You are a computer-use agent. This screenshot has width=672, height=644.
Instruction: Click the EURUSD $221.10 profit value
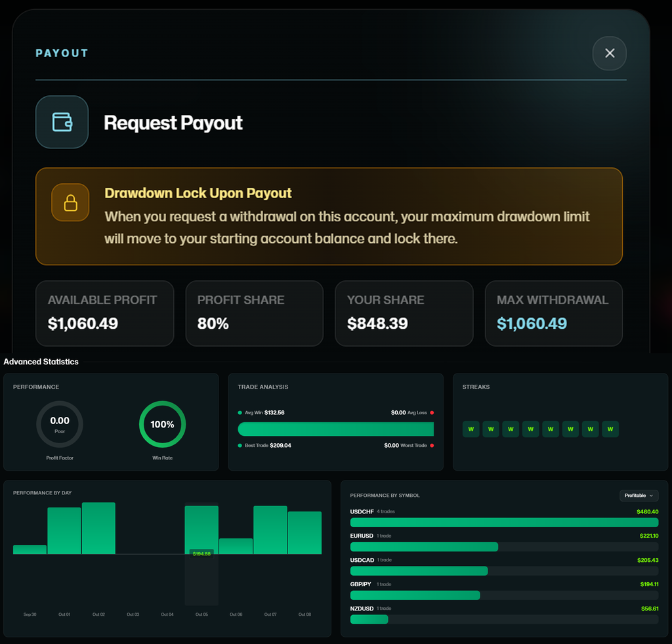649,536
